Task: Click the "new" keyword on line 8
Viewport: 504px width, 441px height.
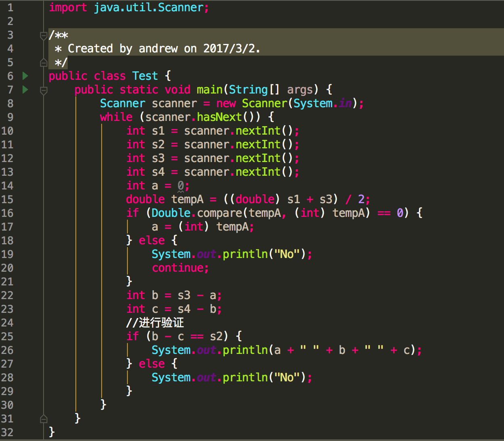Action: click(226, 103)
